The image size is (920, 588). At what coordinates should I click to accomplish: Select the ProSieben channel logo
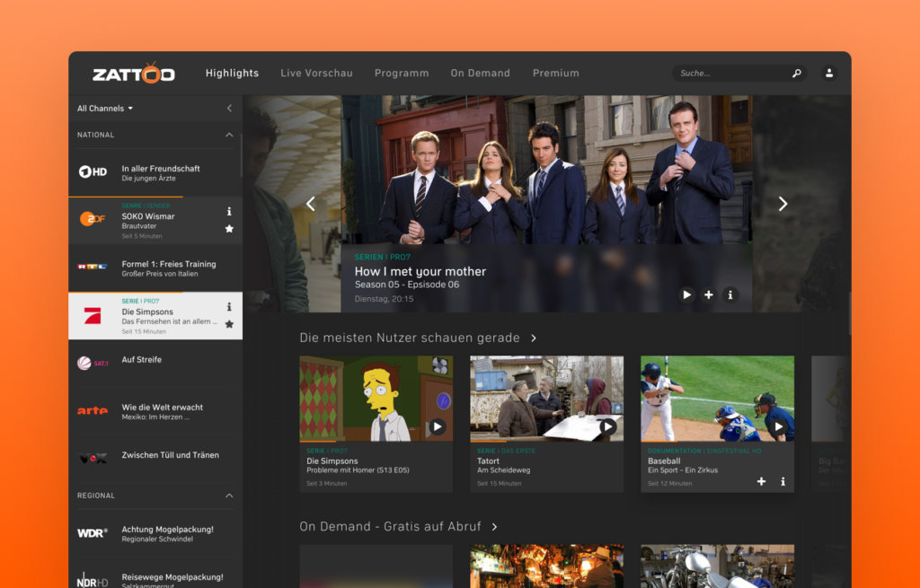[x=93, y=315]
